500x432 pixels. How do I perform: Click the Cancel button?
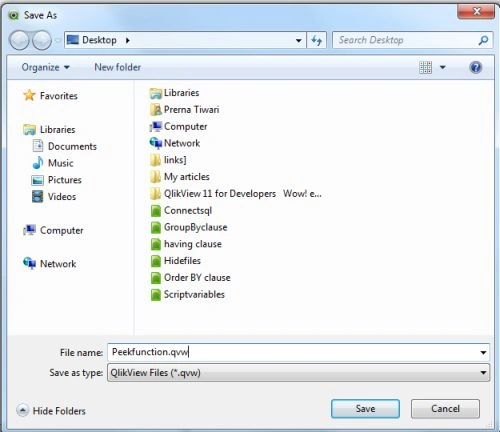coord(445,409)
